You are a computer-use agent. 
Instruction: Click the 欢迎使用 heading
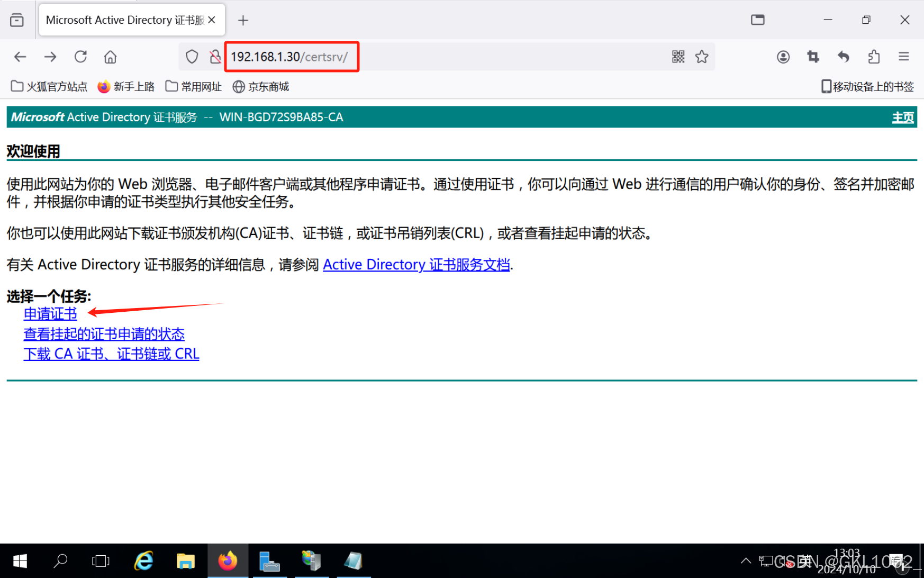(33, 151)
